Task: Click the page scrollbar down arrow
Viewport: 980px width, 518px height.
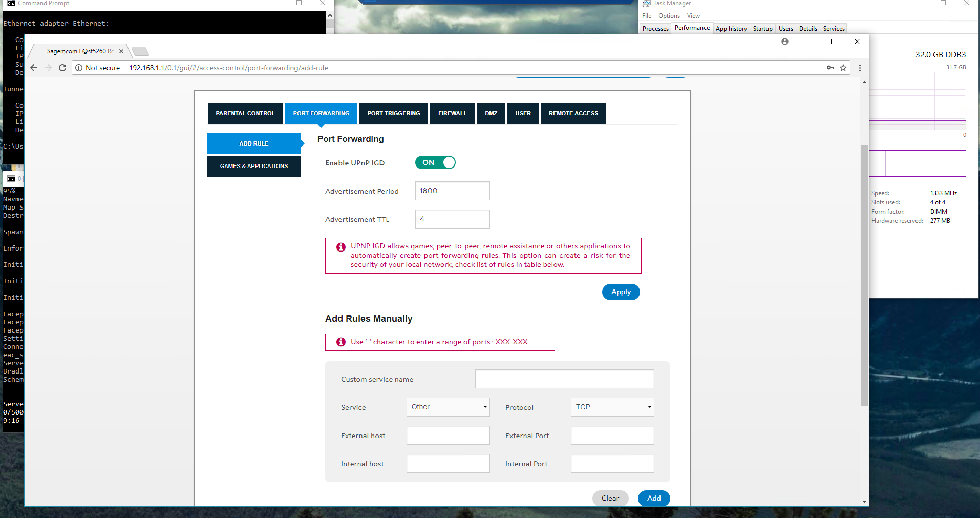Action: tap(864, 502)
